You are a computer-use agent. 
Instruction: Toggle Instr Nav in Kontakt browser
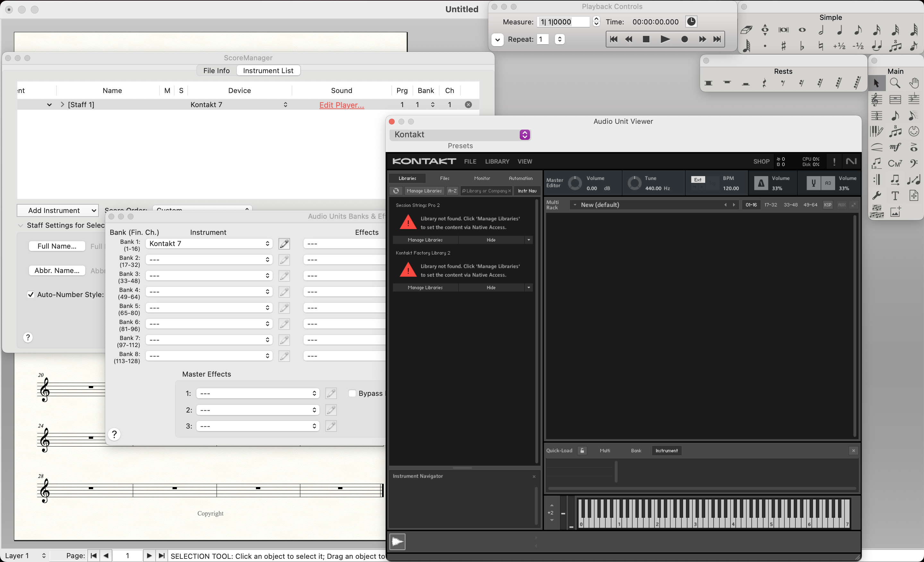[527, 191]
